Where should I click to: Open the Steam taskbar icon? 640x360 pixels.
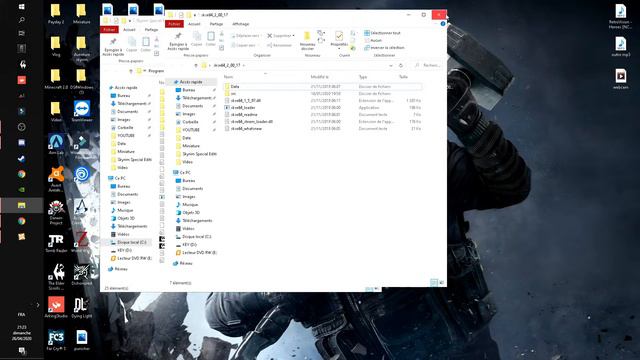(x=22, y=158)
